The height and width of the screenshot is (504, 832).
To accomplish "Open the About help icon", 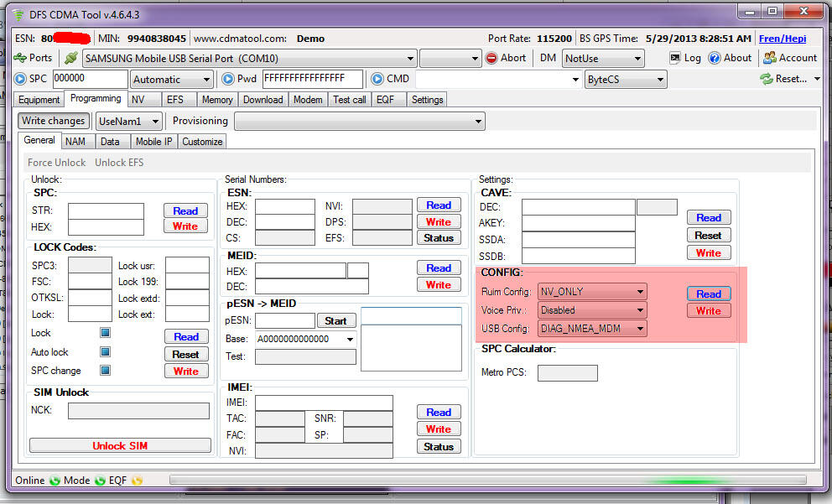I will point(715,58).
